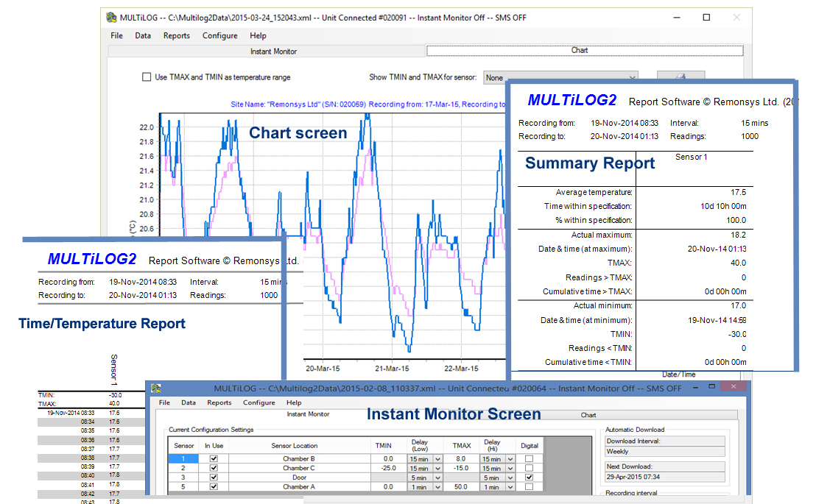The height and width of the screenshot is (504, 816).
Task: Click TMIN field for Chamber A
Action: pos(388,487)
